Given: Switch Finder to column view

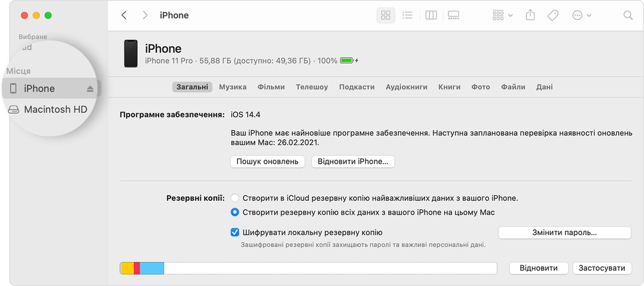Looking at the screenshot, I should click(x=431, y=15).
